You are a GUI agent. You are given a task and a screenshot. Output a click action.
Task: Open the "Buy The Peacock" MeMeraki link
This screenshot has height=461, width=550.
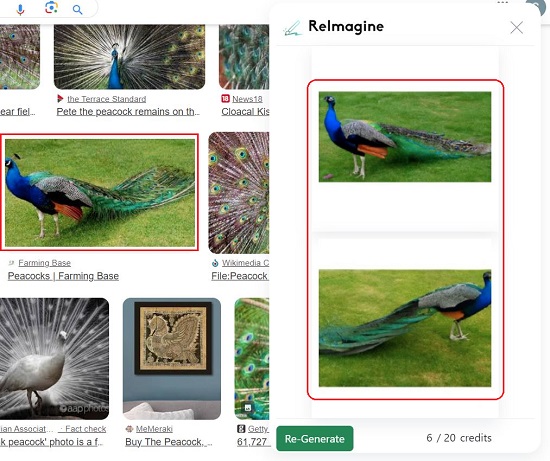[169, 442]
